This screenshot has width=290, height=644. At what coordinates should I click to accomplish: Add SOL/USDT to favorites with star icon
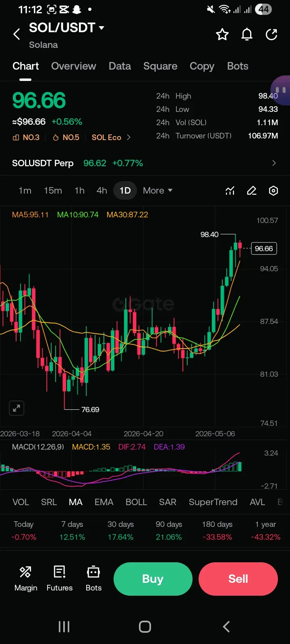[222, 35]
